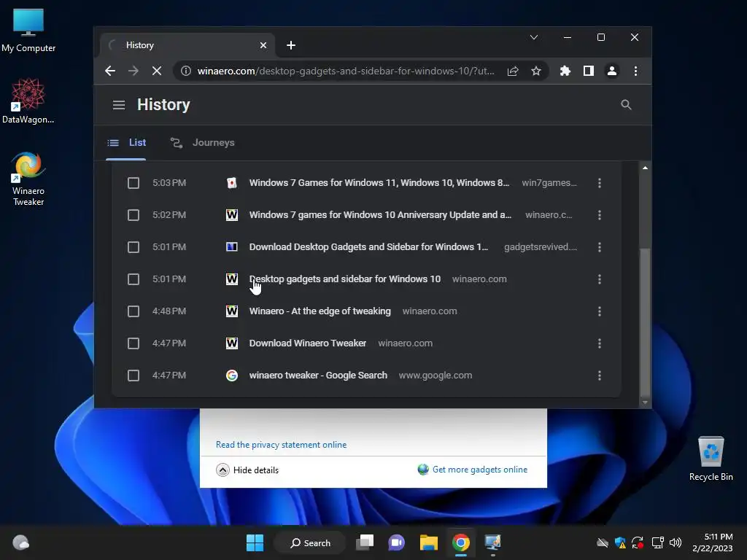Open a new tab with plus button

pos(291,45)
